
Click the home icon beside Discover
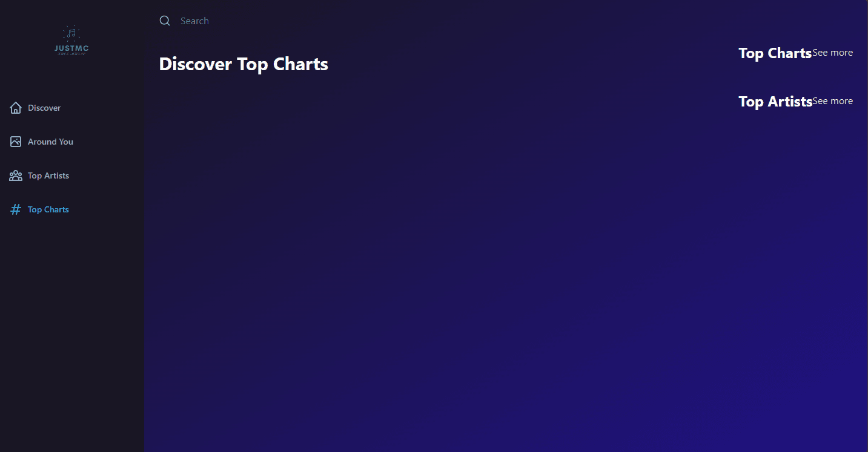(x=16, y=108)
